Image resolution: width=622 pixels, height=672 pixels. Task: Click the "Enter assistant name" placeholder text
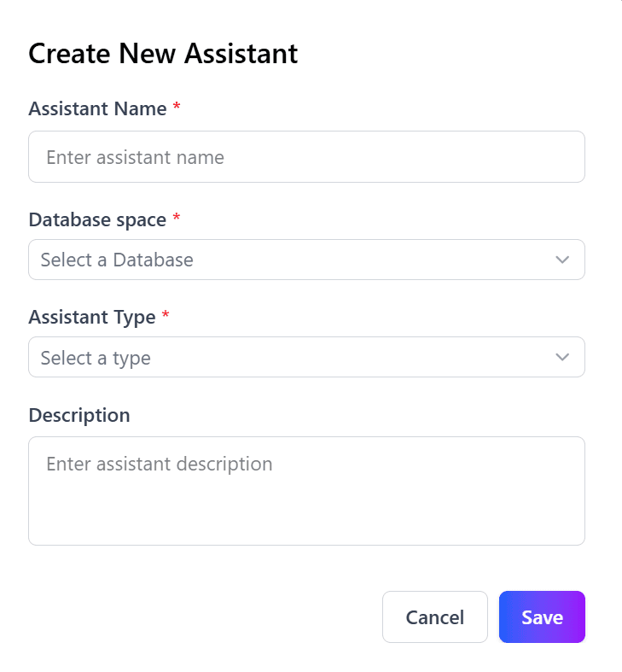click(135, 157)
